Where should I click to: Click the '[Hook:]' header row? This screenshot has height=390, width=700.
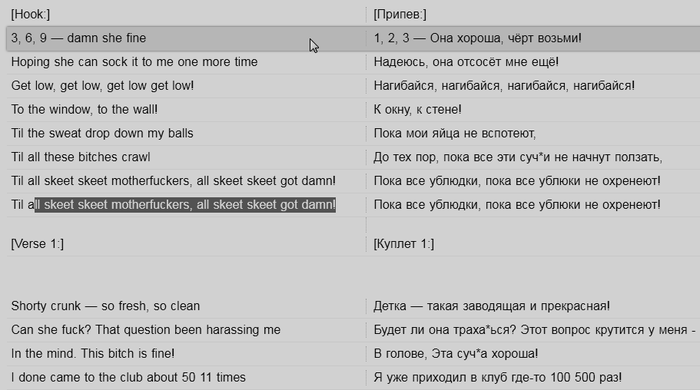[30, 14]
